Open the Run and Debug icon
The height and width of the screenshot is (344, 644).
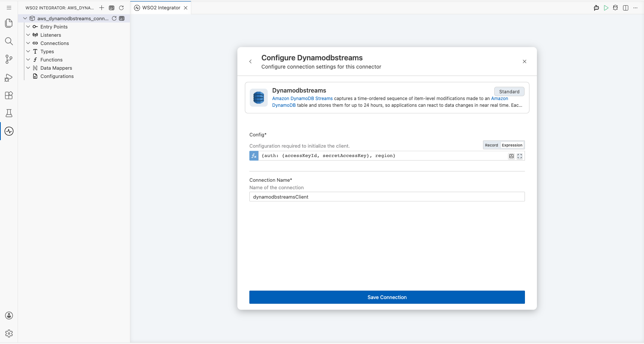[x=9, y=77]
